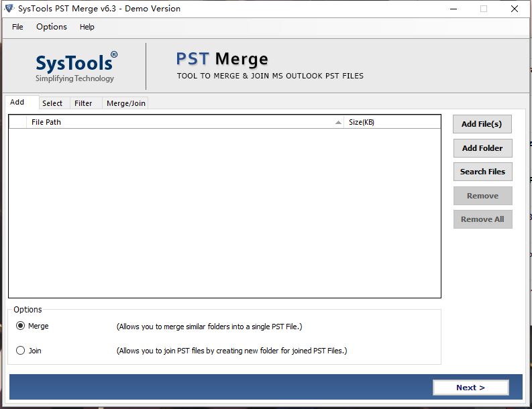Click the Search Files button
The width and height of the screenshot is (532, 409).
coord(483,172)
